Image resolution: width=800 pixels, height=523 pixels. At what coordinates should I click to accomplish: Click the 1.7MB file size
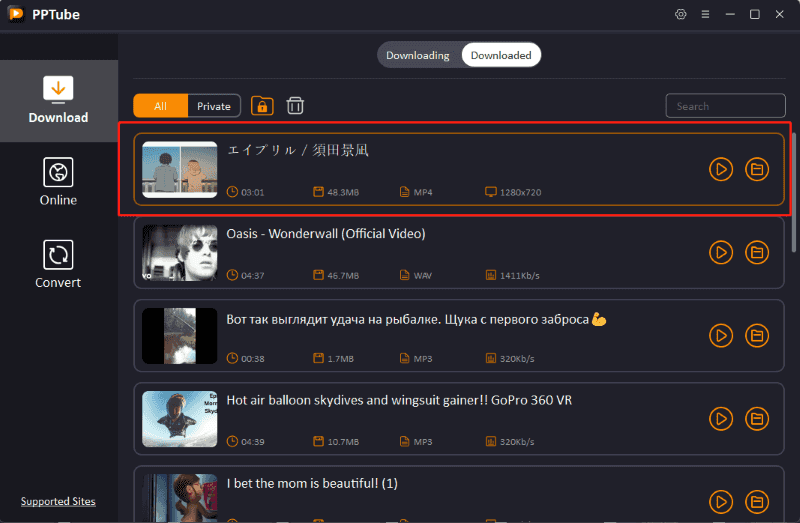(x=340, y=359)
